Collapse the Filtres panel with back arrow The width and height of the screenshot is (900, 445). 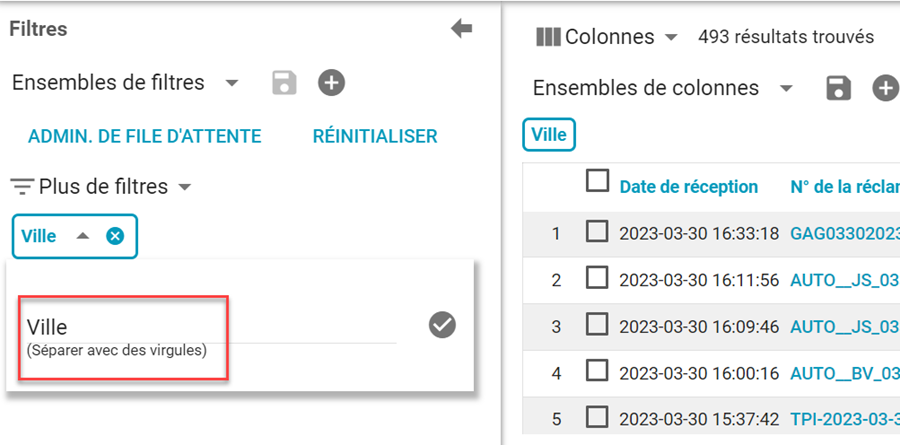pos(461,29)
